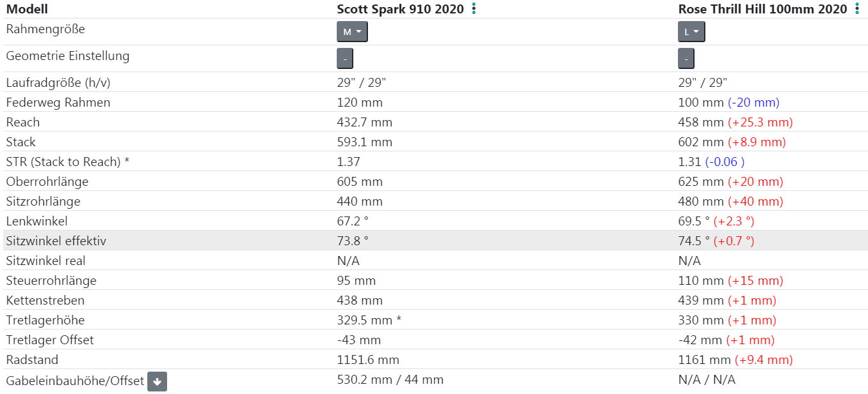
Task: Click the Rahmengröße row label
Action: [x=45, y=29]
